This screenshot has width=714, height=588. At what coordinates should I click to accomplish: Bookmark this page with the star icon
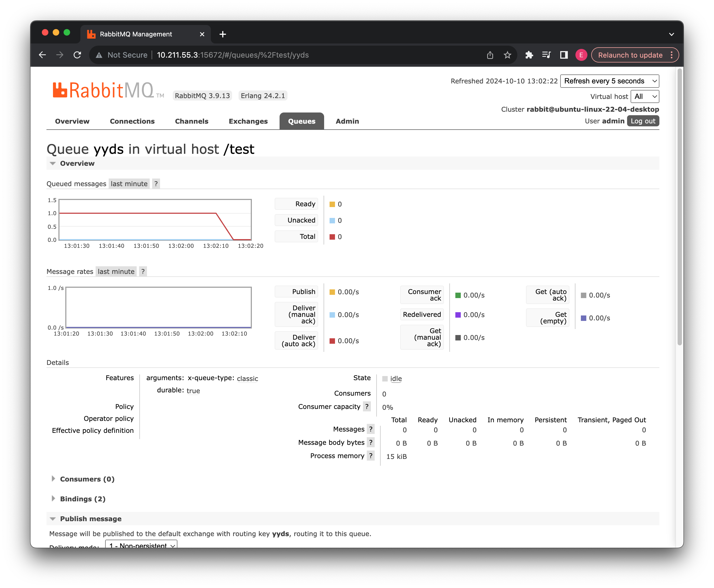pos(507,55)
